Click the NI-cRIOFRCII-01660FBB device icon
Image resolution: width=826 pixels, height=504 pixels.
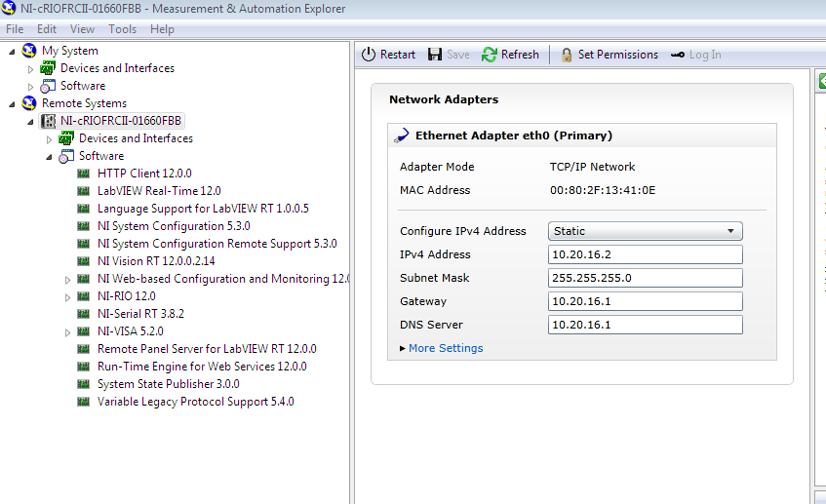click(x=49, y=121)
